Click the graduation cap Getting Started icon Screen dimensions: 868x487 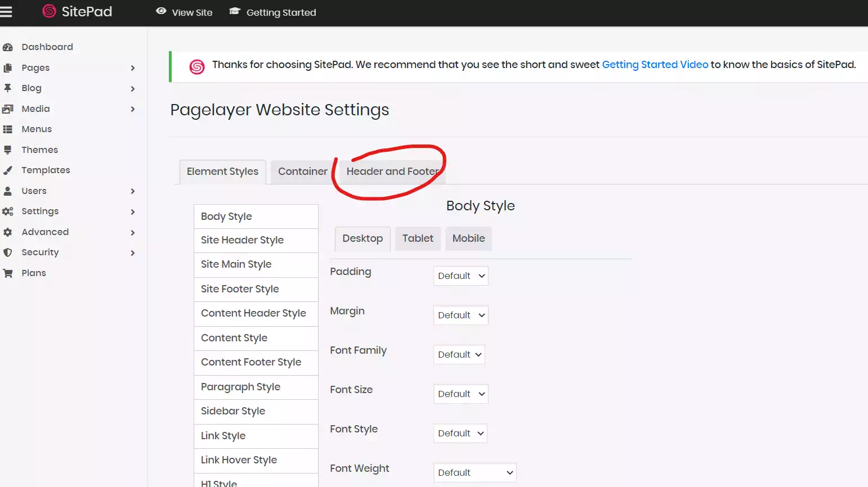click(235, 11)
